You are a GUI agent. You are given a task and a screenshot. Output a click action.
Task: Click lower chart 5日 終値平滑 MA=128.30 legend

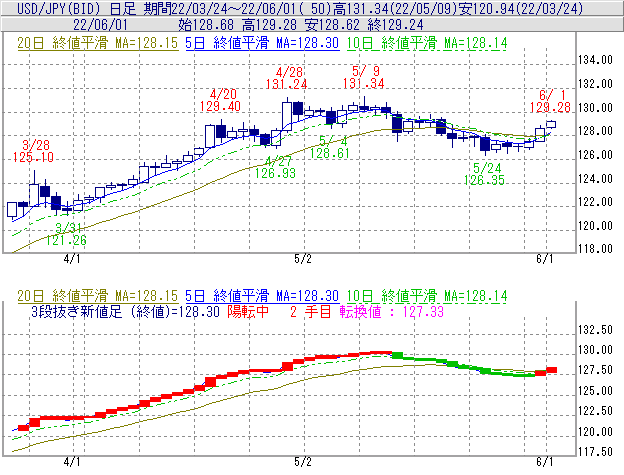point(262,296)
